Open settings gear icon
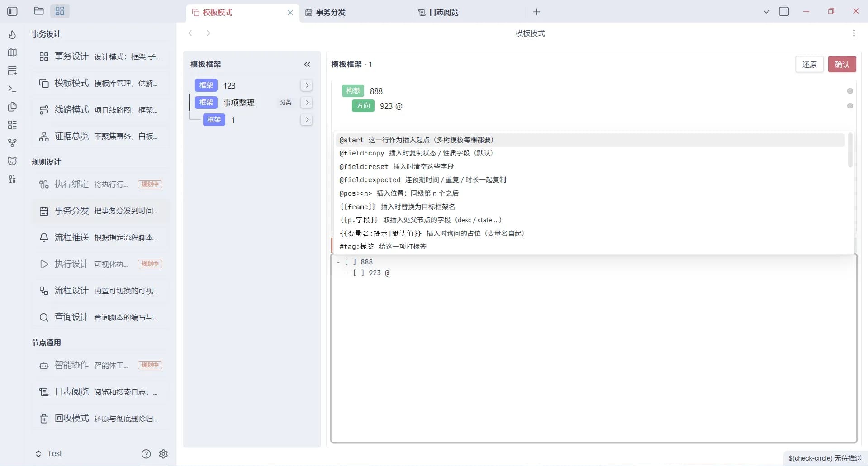The height and width of the screenshot is (466, 868). (164, 454)
